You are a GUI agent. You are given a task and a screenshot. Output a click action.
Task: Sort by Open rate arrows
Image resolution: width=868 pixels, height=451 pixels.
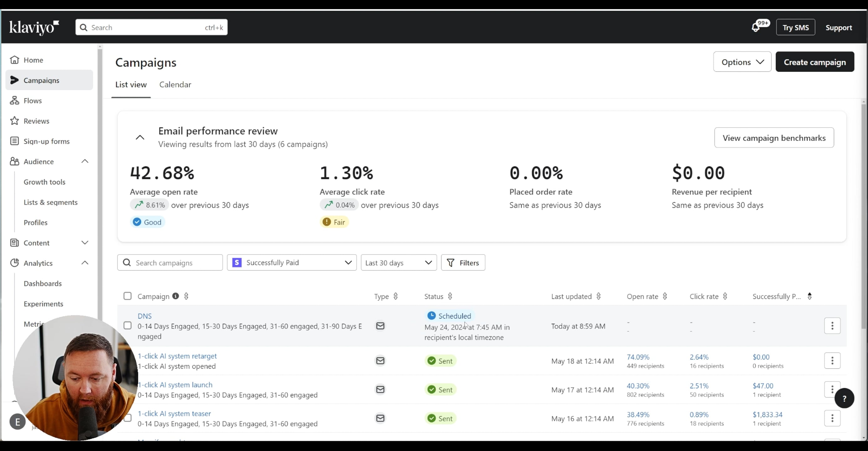tap(665, 296)
